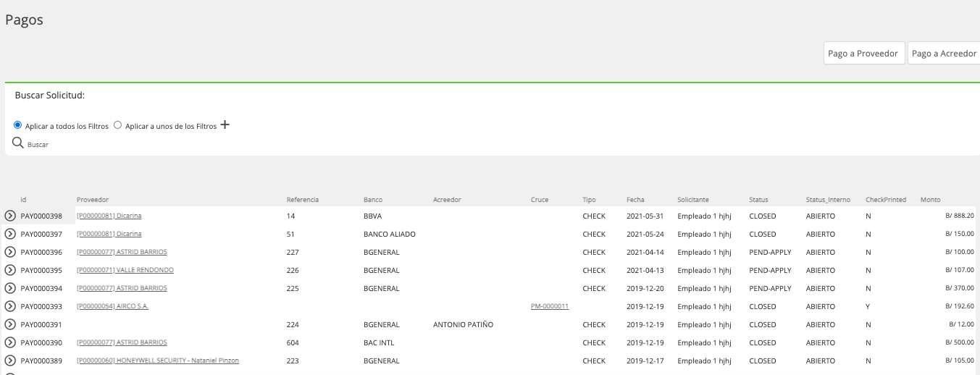980x375 pixels.
Task: Expand row PAY0000396 arrow icon
Action: click(10, 252)
